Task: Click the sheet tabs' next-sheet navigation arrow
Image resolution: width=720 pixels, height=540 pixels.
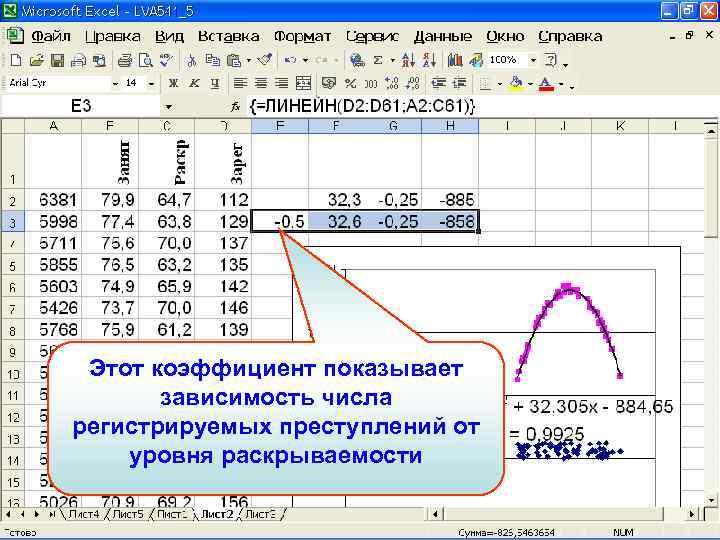Action: click(x=37, y=514)
